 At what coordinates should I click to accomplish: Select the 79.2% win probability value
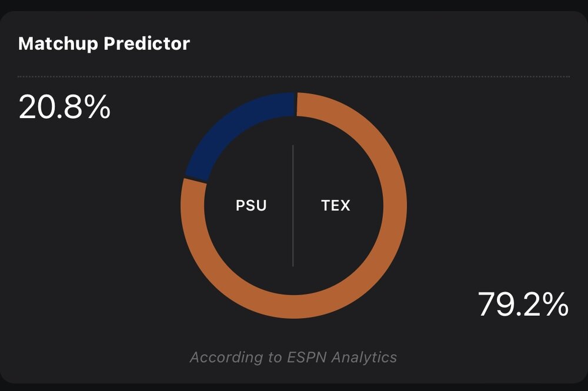click(523, 305)
